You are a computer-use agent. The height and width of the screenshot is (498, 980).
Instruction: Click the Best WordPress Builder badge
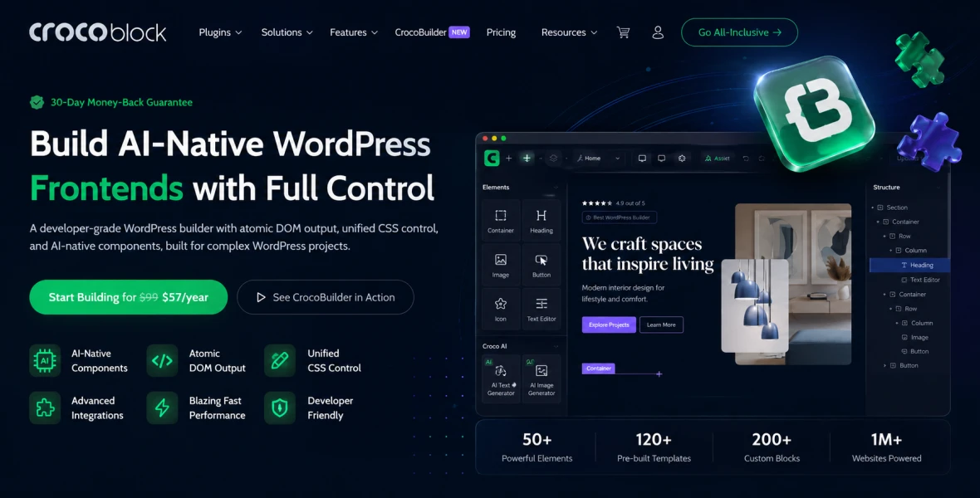click(620, 217)
